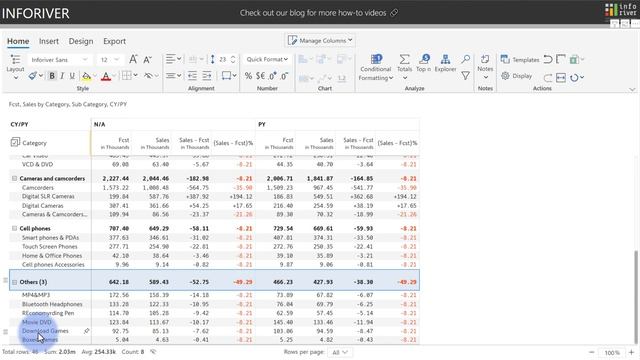Open the Rows per page All dropdown
Image resolution: width=640 pixels, height=360 pixels.
click(340, 352)
